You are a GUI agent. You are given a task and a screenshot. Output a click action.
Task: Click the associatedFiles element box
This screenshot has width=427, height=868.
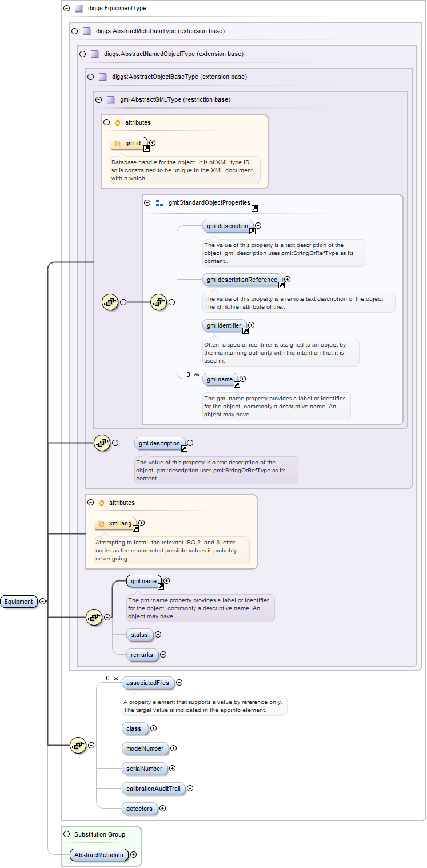(x=147, y=682)
